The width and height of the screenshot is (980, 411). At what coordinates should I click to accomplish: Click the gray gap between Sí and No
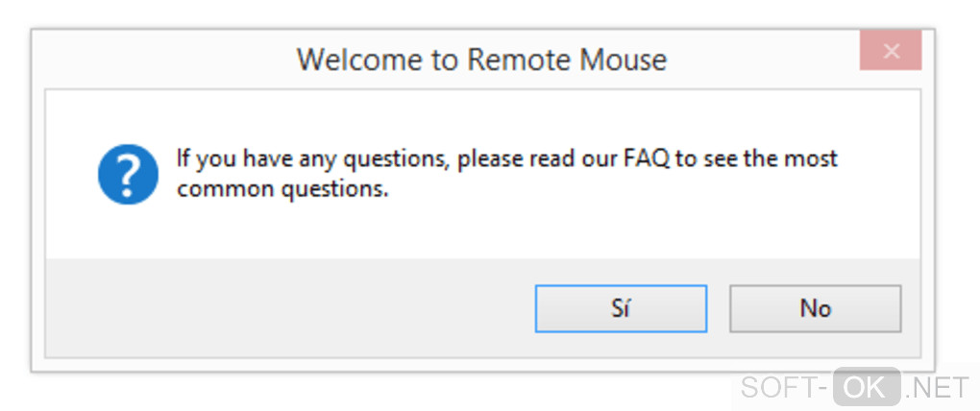719,308
